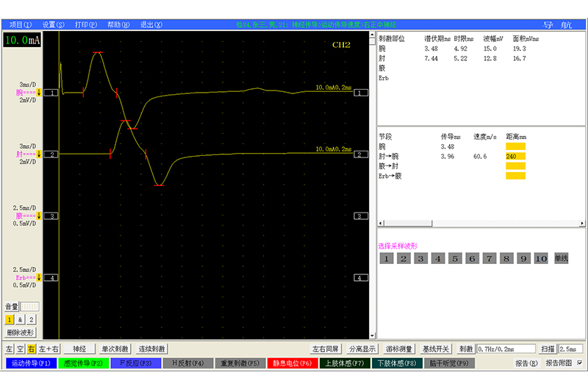Switch side selection to 左
588x389 pixels.
click(x=10, y=349)
